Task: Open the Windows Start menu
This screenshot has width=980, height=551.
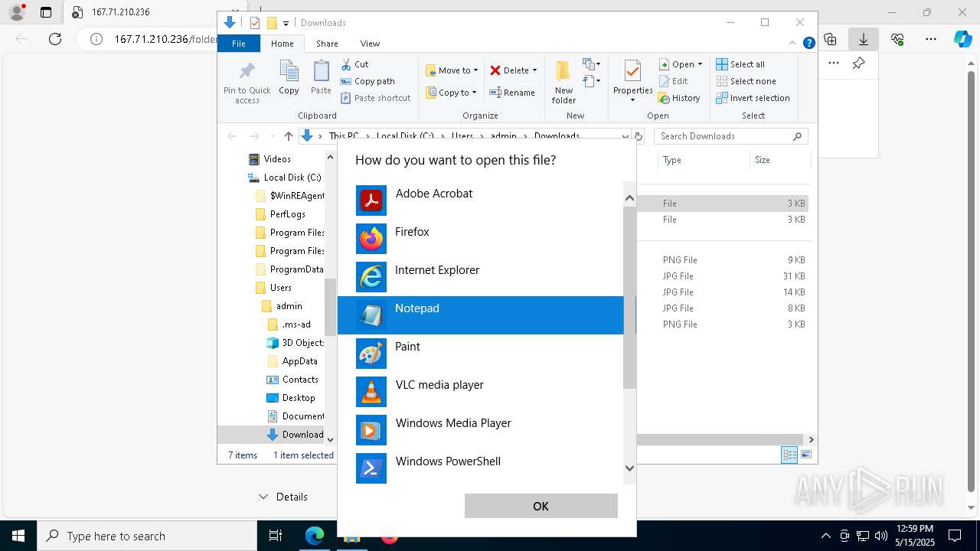Action: click(x=18, y=536)
